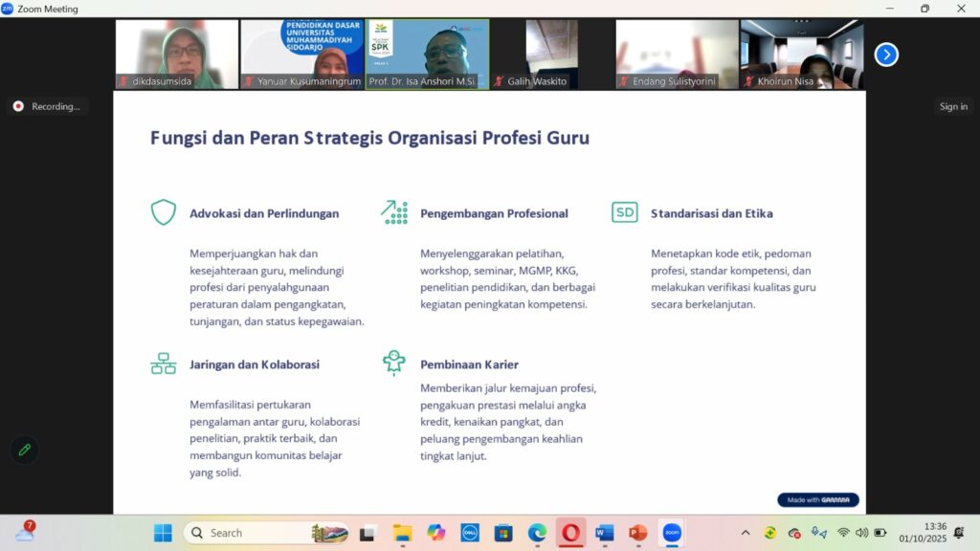Open Microsoft Word from the taskbar
This screenshot has width=980, height=551.
pos(604,533)
